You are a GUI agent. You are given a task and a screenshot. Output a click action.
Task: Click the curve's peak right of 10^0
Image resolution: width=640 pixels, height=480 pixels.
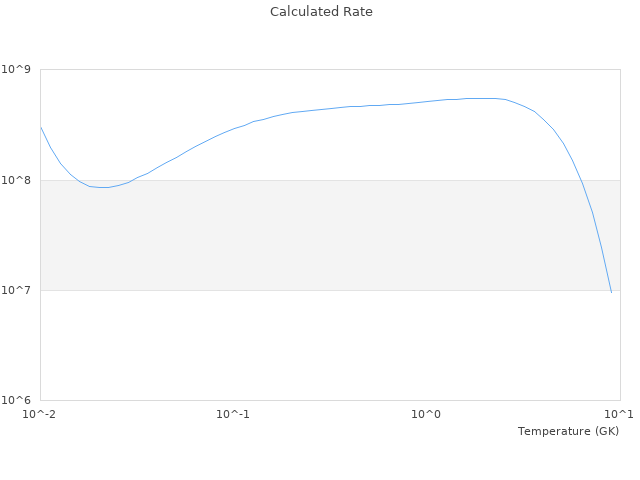point(485,98)
